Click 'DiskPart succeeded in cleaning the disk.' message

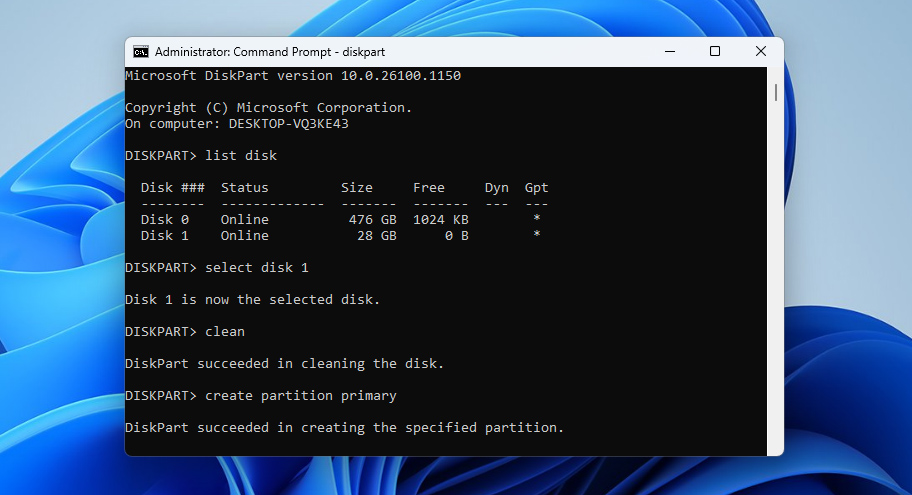pos(284,364)
